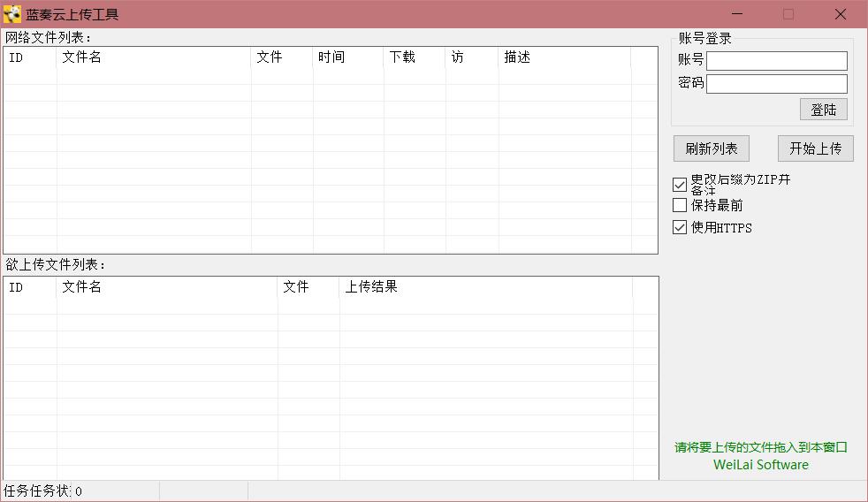
Task: Sort network list by ID column header
Action: click(29, 57)
